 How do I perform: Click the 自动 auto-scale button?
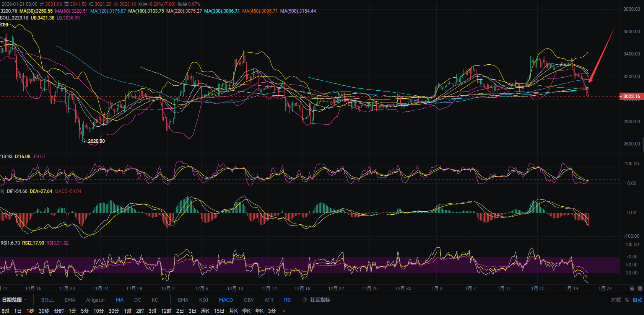[637, 300]
